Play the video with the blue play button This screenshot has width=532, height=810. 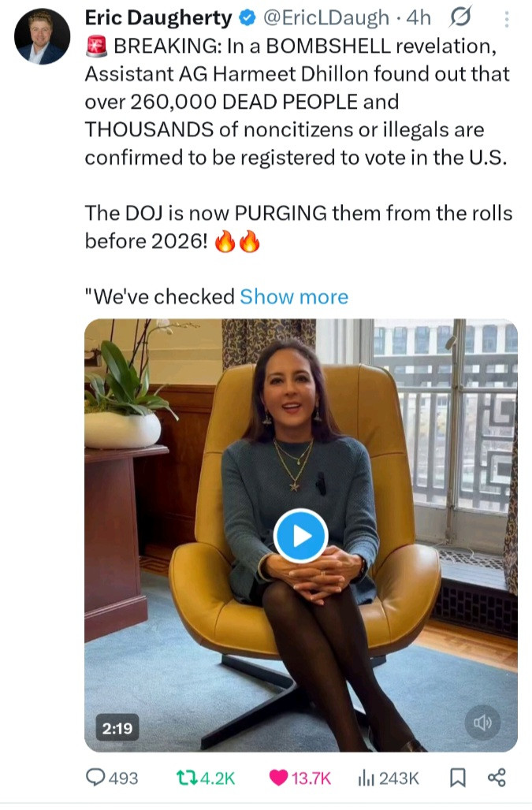[x=300, y=536]
